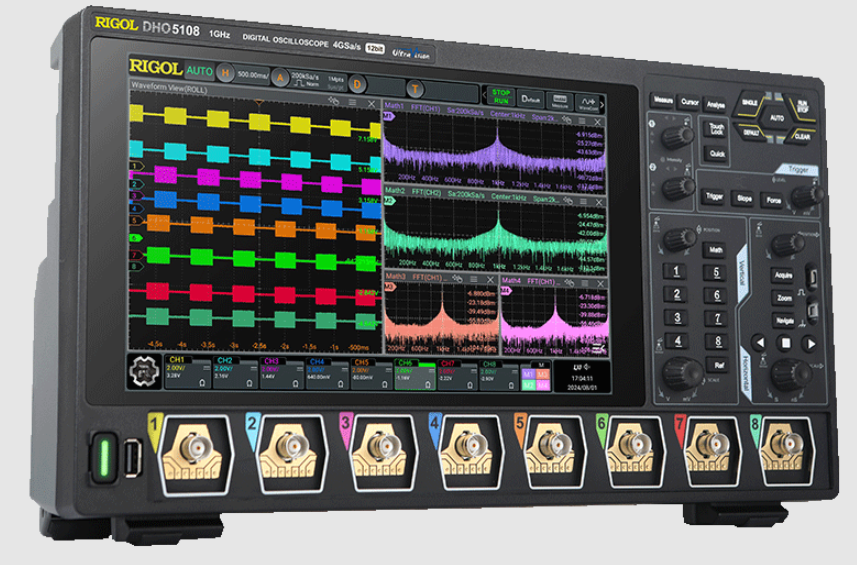Tap the on-screen STOP/RUN button

tap(501, 96)
